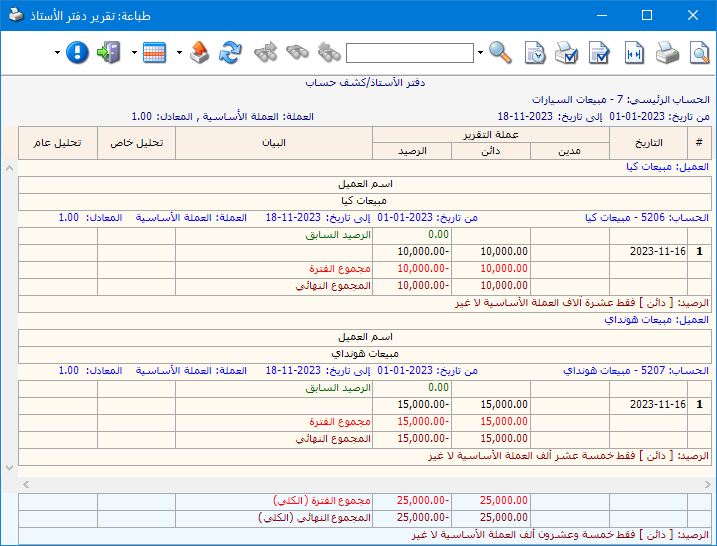Open dropdown arrow next to calendar icon
The height and width of the screenshot is (546, 717).
coord(134,53)
